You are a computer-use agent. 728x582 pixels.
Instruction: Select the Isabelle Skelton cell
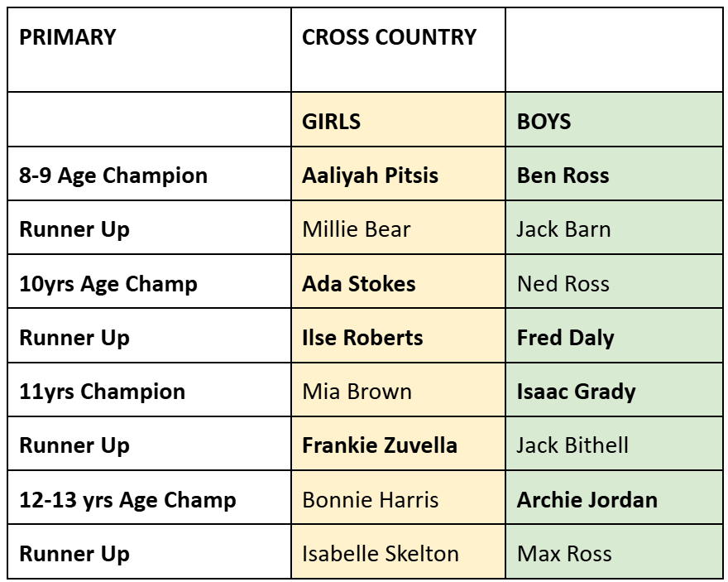pyautogui.click(x=398, y=551)
